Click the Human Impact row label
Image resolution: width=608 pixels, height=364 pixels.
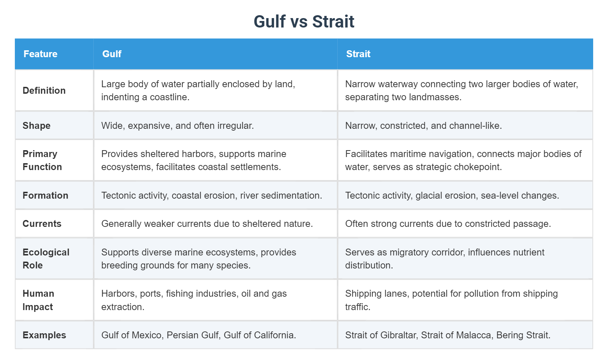tap(38, 300)
